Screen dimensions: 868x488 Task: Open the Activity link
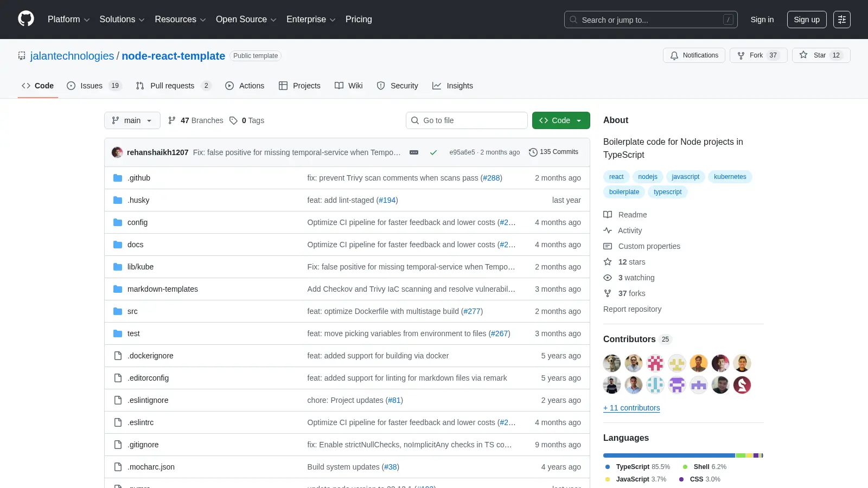(623, 230)
